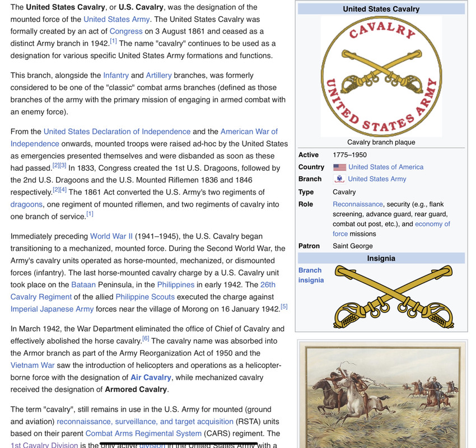Follow the Bataan link
The image size is (476, 448).
[83, 284]
